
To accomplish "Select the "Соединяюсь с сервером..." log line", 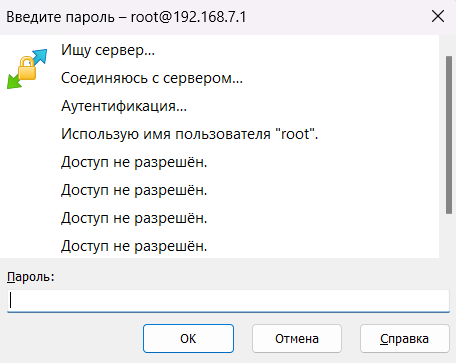I will [x=152, y=78].
